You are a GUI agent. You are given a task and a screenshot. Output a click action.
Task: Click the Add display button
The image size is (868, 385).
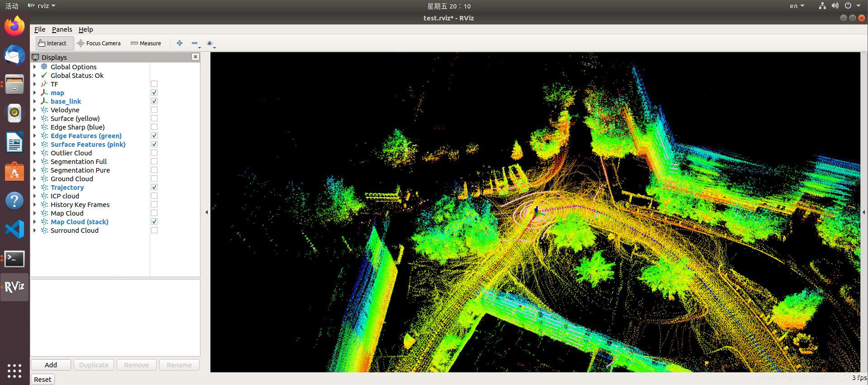51,365
